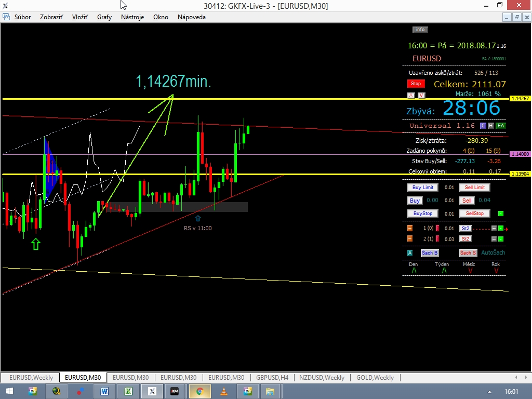Click the gray minus on the red St2 row
This screenshot has width=532, height=399.
[x=494, y=239]
